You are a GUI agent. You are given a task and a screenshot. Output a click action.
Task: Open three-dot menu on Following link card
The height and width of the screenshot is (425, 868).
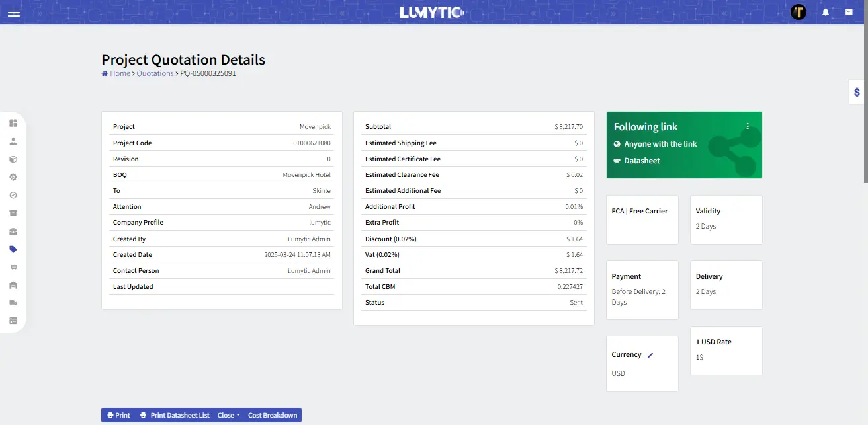[x=748, y=126]
